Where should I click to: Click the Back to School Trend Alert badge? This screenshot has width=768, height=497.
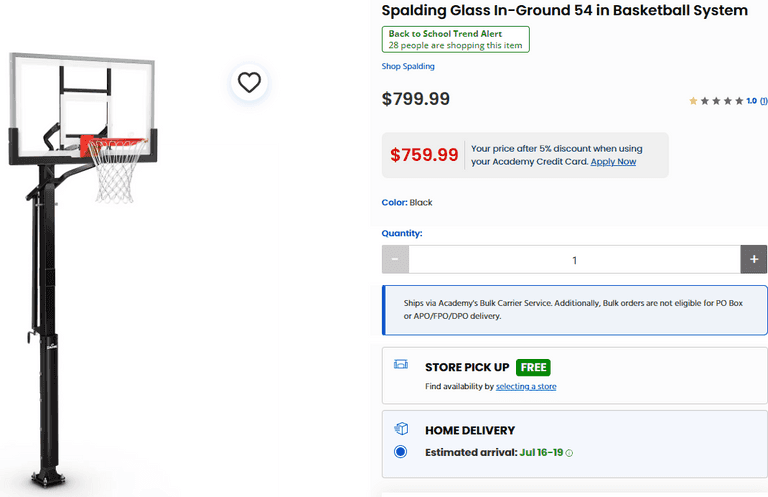coord(456,39)
